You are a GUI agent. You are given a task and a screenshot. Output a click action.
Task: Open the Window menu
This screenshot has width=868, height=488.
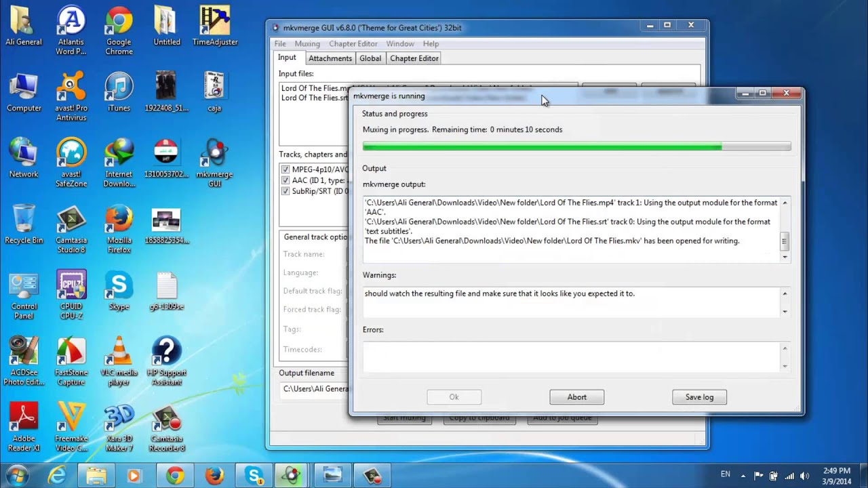pyautogui.click(x=400, y=43)
